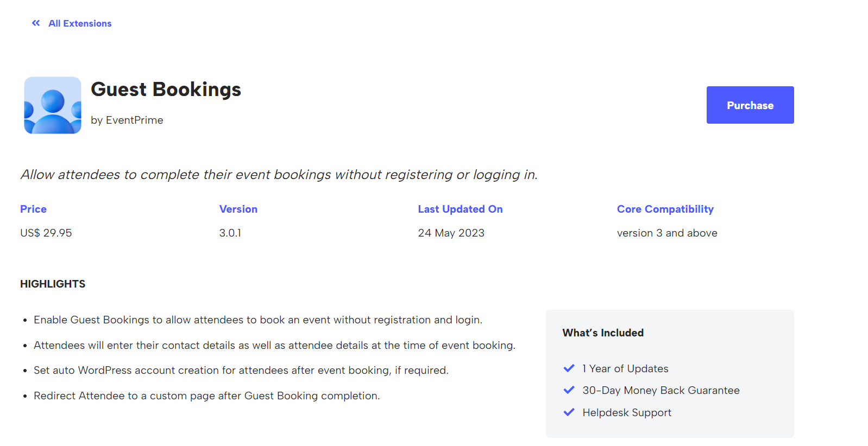Click the Redirect Attendee highlight bullet text

(x=206, y=396)
